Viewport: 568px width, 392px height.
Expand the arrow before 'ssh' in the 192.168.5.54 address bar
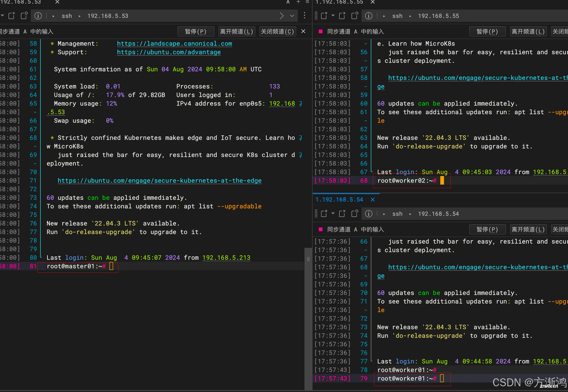384,214
